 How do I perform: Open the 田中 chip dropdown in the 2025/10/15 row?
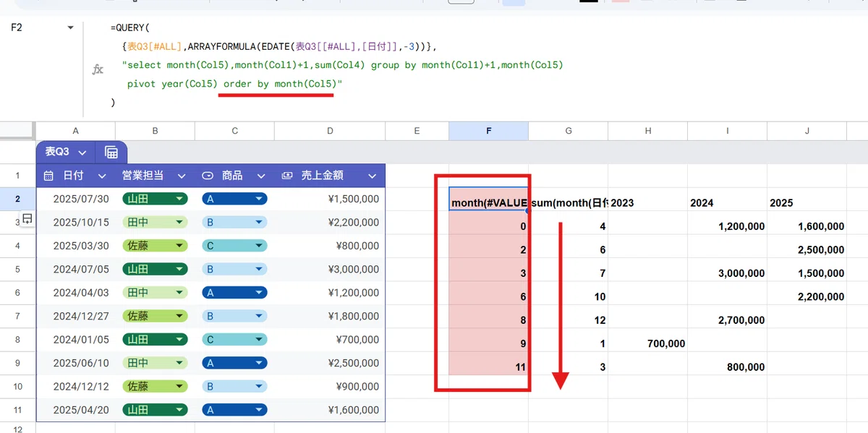(x=178, y=223)
